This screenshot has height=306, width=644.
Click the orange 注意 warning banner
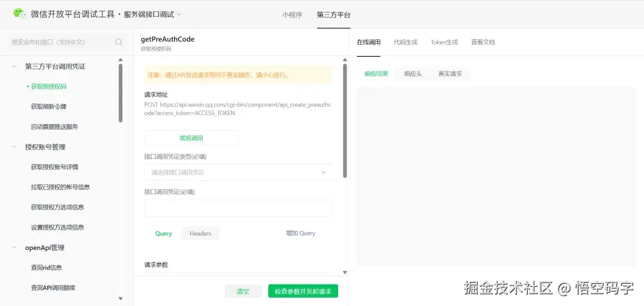tap(238, 75)
